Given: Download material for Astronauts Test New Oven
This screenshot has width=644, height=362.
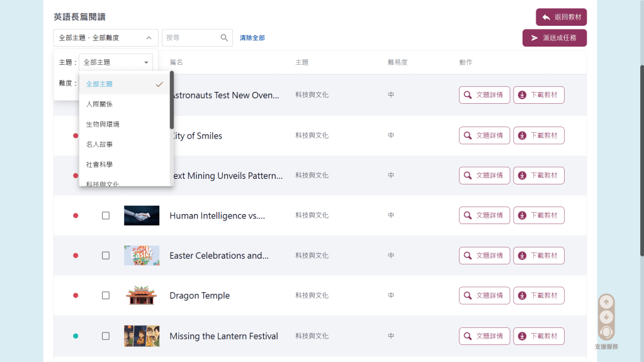Looking at the screenshot, I should coord(538,95).
